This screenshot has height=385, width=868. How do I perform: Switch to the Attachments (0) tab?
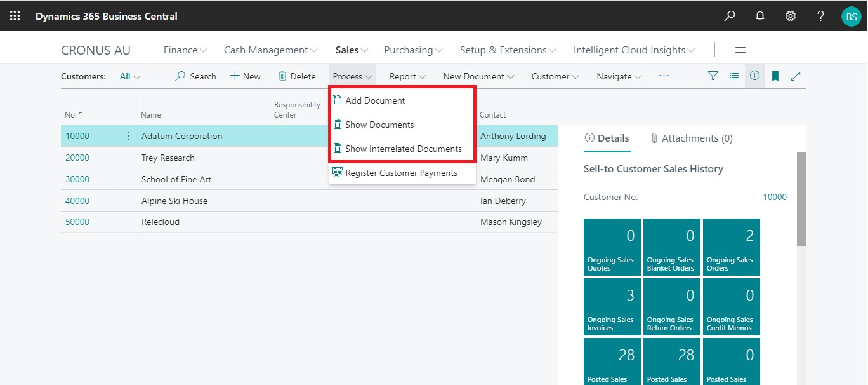[692, 138]
